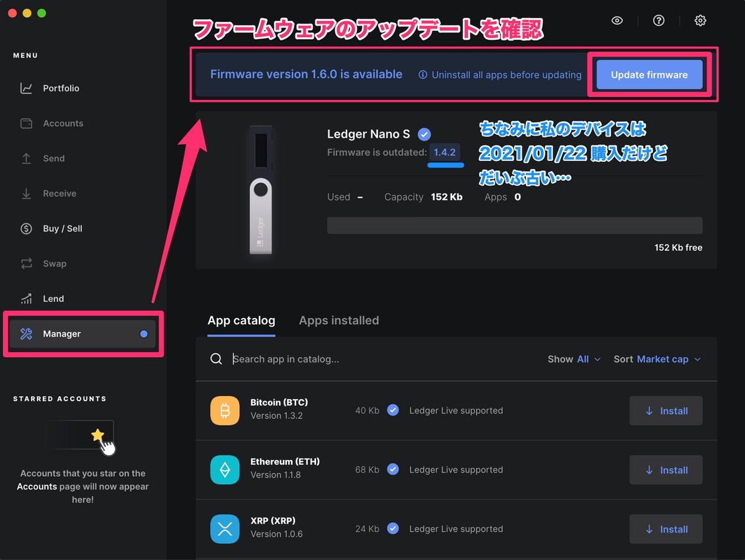
Task: Click the verified checkmark next to Ledger Nano S
Action: click(425, 134)
